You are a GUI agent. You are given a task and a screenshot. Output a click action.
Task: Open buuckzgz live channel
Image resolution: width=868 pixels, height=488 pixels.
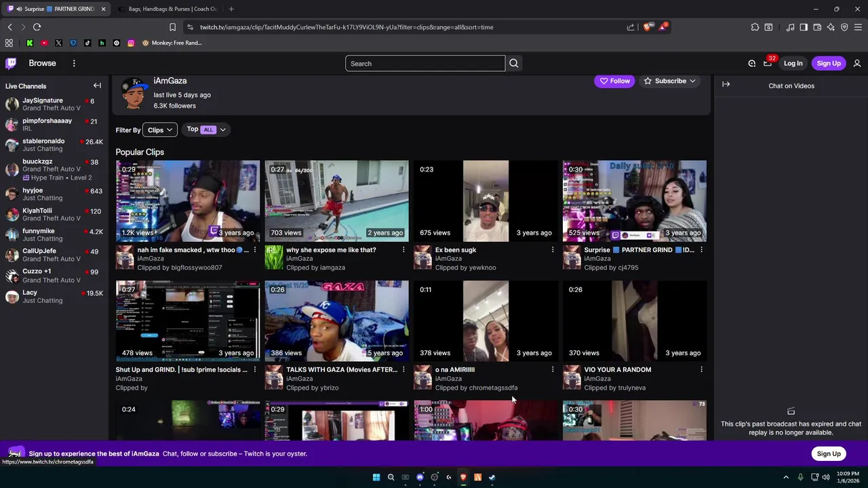(54, 169)
